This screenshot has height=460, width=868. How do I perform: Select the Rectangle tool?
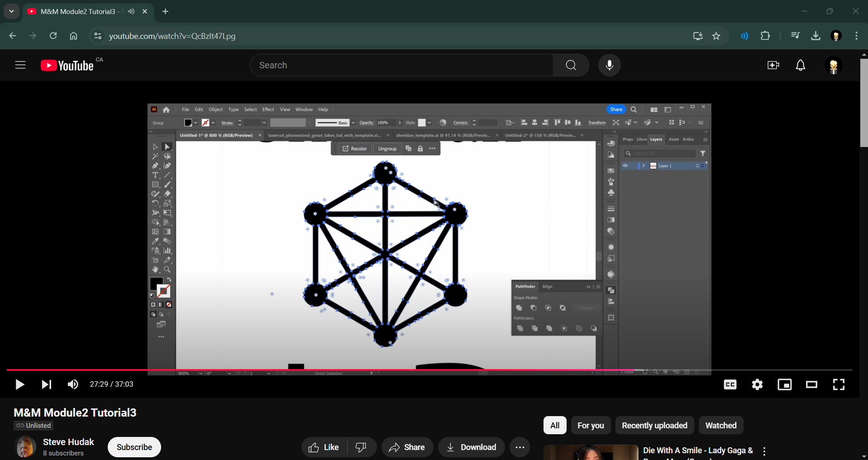point(155,184)
